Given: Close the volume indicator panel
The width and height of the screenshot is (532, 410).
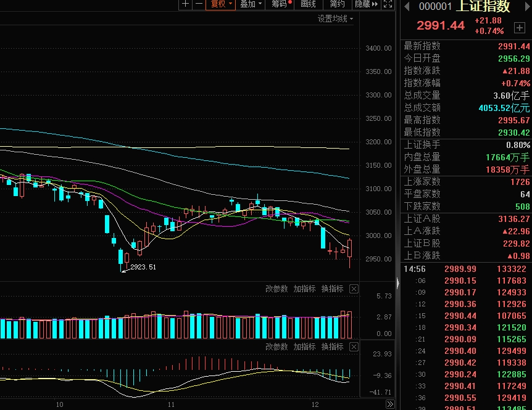Looking at the screenshot, I should [x=354, y=289].
